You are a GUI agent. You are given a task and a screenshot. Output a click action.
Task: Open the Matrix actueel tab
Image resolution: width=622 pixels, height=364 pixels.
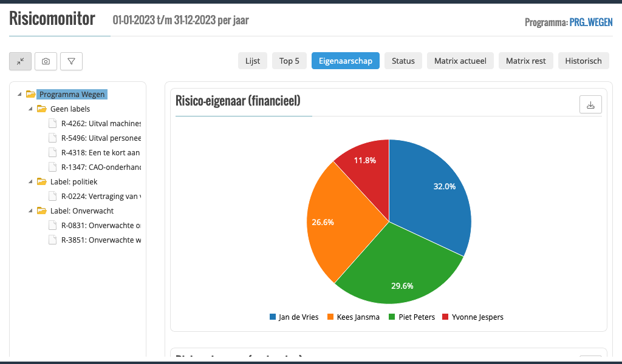click(x=460, y=61)
